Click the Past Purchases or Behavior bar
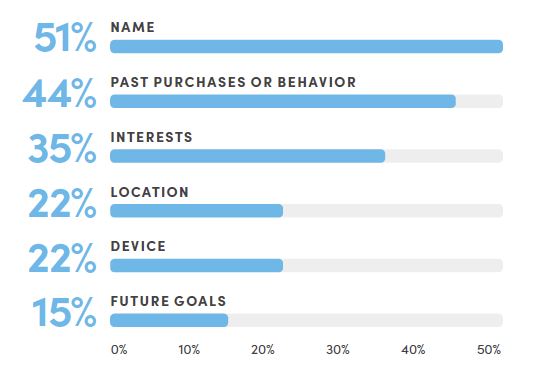This screenshot has height=379, width=542. 283,101
